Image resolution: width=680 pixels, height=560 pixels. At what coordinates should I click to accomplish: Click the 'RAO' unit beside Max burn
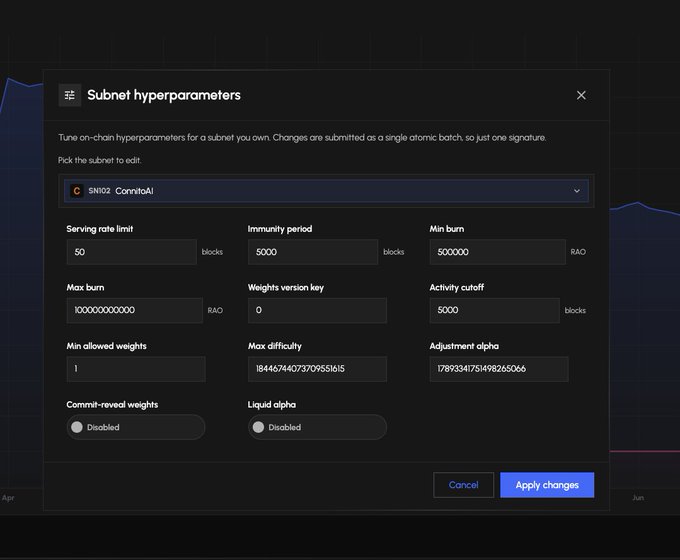215,310
